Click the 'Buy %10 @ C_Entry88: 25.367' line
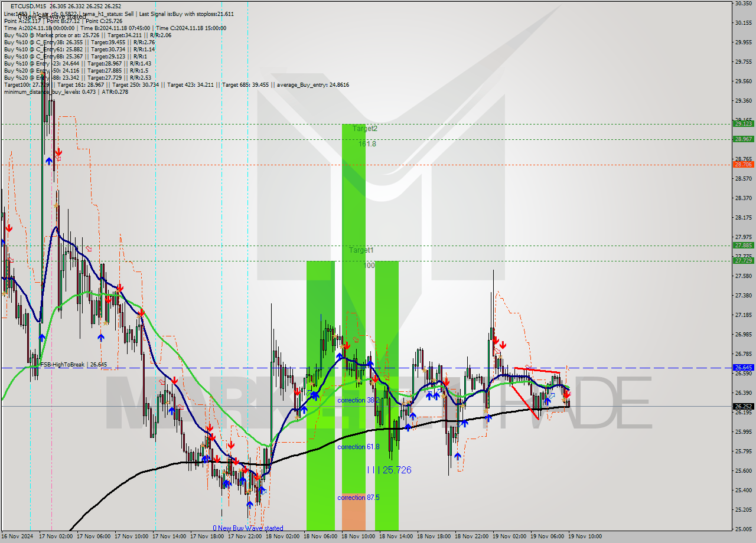This screenshot has height=543, width=756. coord(75,57)
